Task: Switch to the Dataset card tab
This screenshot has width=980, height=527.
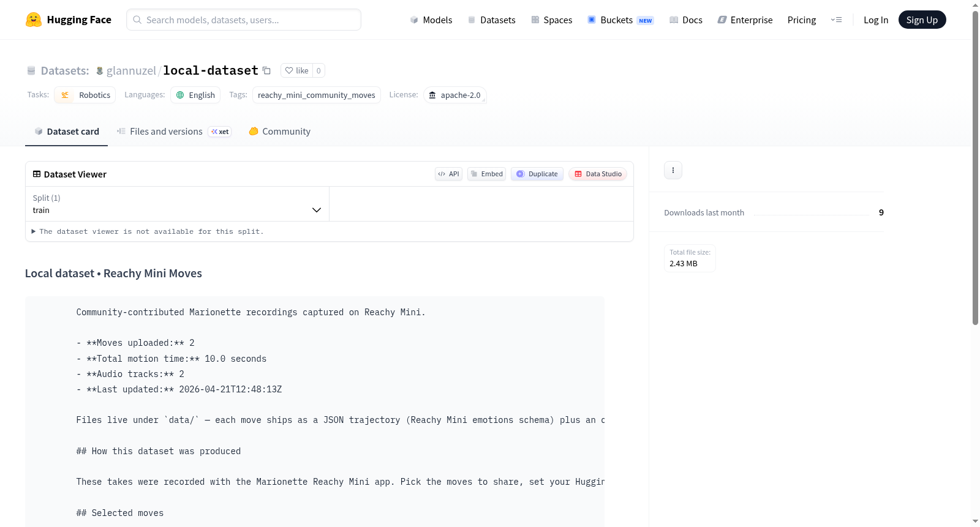Action: click(x=66, y=132)
